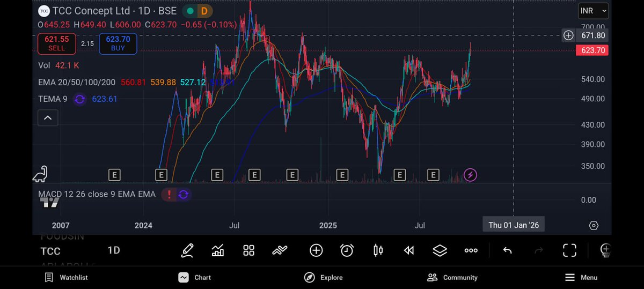Click the 623.70 BUY button

118,43
